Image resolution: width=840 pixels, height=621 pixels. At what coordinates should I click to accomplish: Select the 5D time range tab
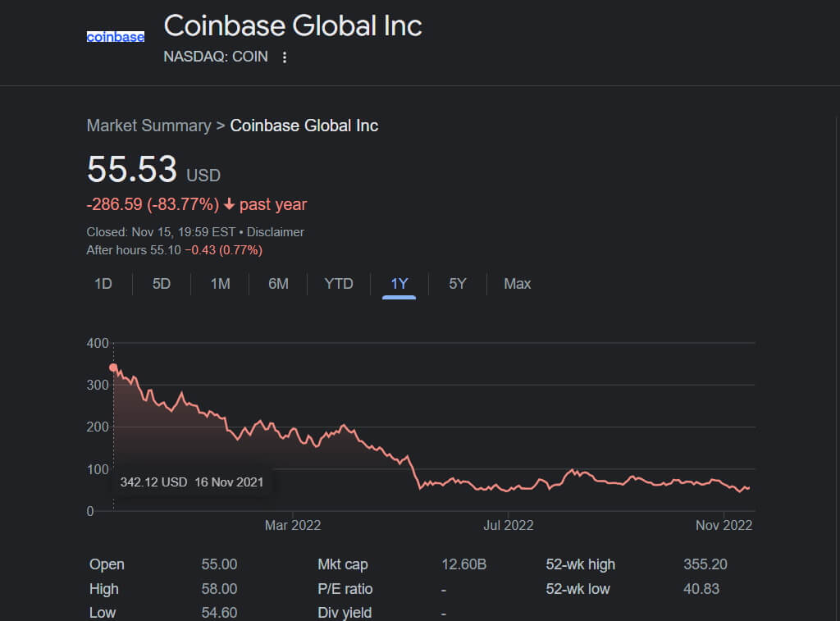(x=162, y=284)
